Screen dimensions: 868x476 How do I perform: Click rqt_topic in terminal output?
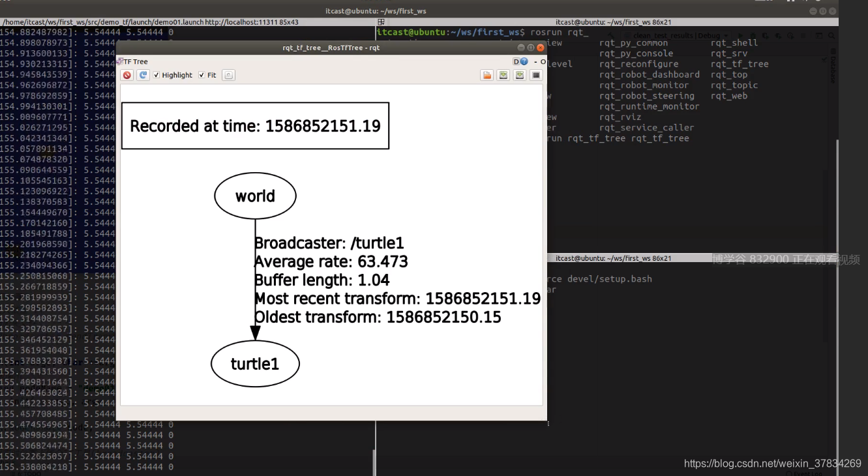coord(734,85)
